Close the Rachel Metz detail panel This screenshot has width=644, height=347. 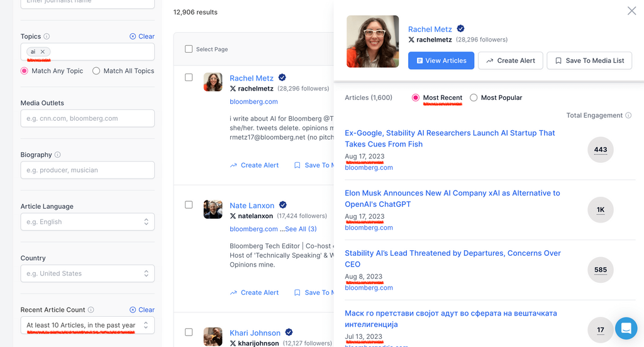(x=631, y=11)
